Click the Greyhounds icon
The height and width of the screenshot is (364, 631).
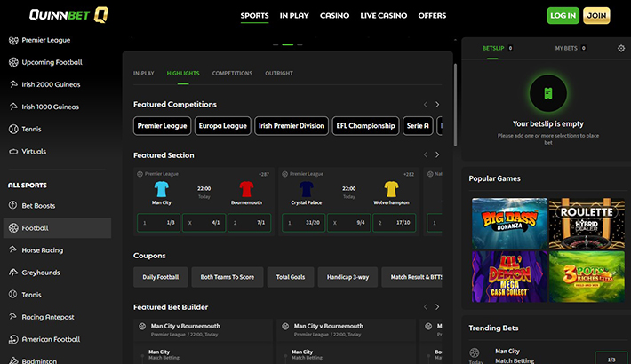tap(13, 273)
